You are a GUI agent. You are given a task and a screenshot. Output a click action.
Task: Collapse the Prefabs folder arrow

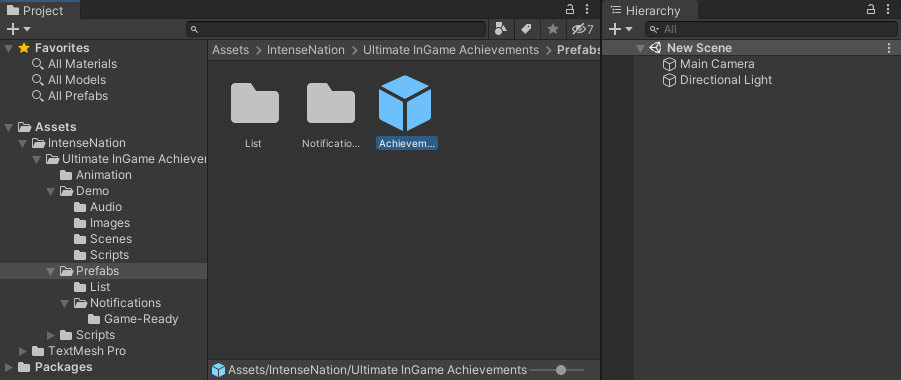[51, 271]
